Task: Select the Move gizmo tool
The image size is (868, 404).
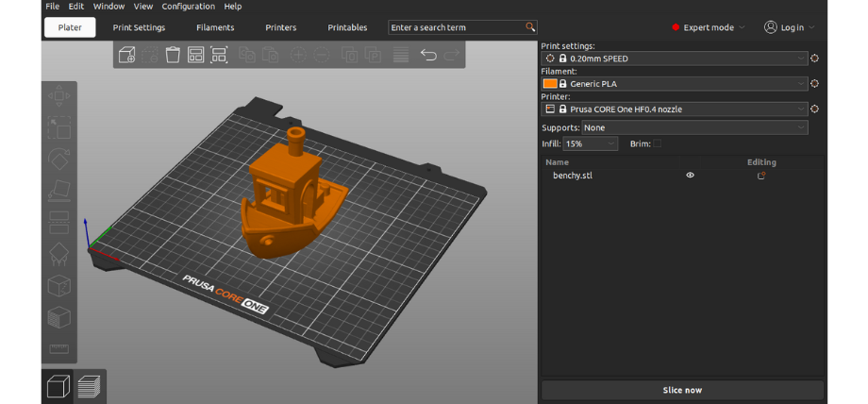Action: click(x=59, y=96)
